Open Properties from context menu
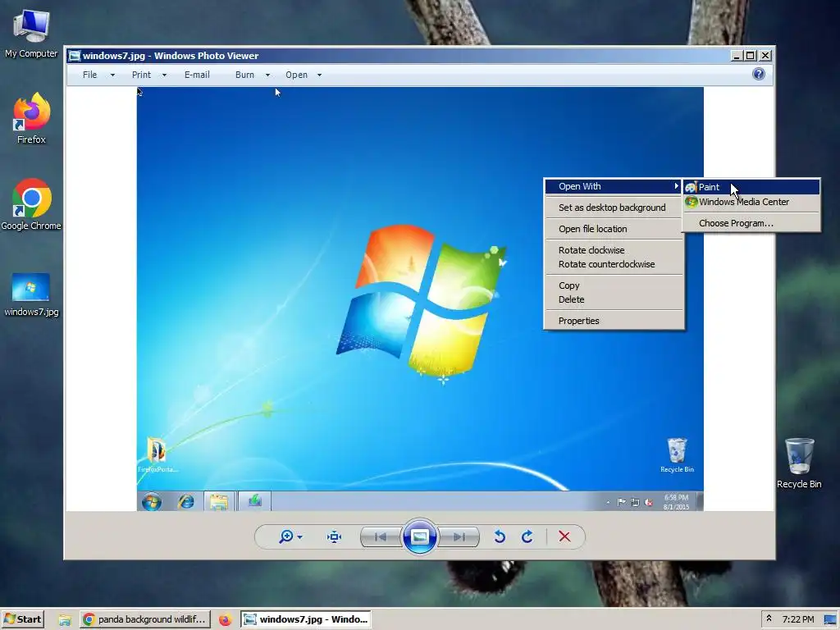This screenshot has width=840, height=630. [614, 321]
